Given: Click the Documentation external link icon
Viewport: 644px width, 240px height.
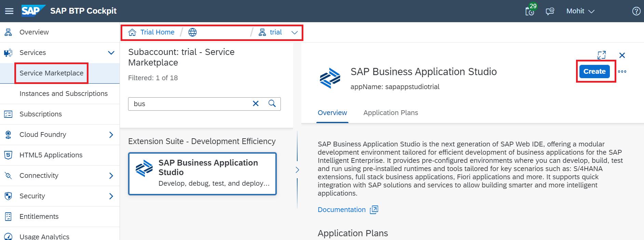Looking at the screenshot, I should [x=374, y=210].
